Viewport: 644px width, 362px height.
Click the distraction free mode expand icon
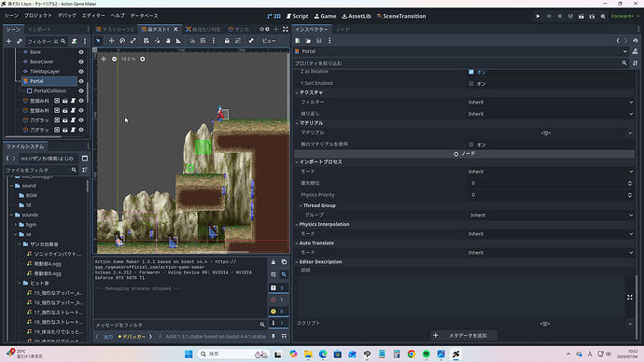coord(286,29)
